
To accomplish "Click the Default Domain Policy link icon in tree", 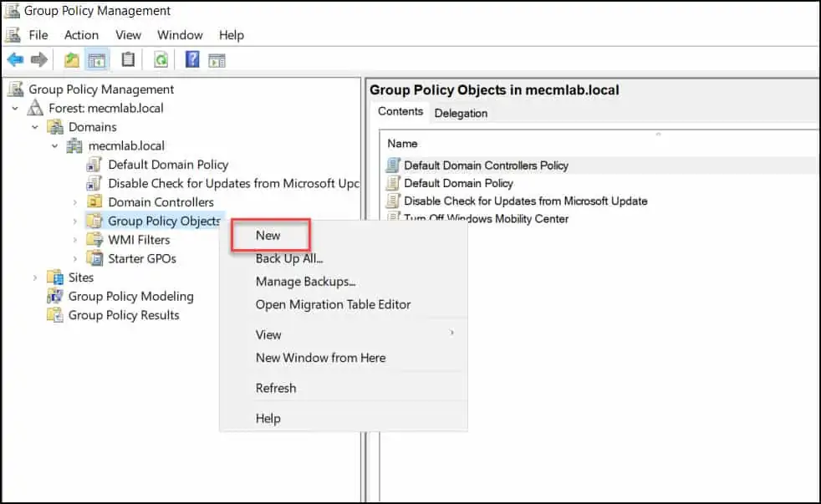I will point(94,165).
